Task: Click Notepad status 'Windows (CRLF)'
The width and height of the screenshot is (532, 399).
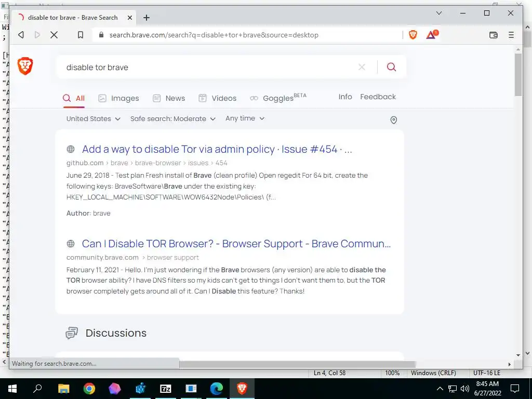Action: [434, 373]
